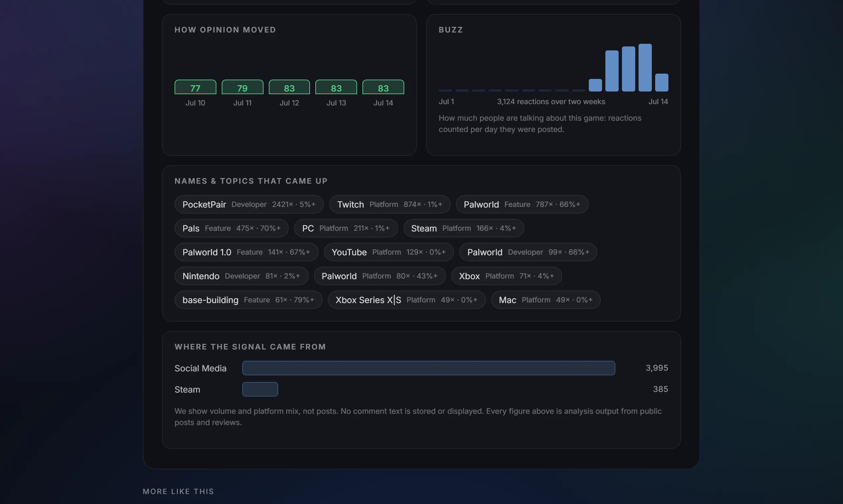Click the How Opinion Moved heading
This screenshot has height=504, width=843.
tap(225, 30)
